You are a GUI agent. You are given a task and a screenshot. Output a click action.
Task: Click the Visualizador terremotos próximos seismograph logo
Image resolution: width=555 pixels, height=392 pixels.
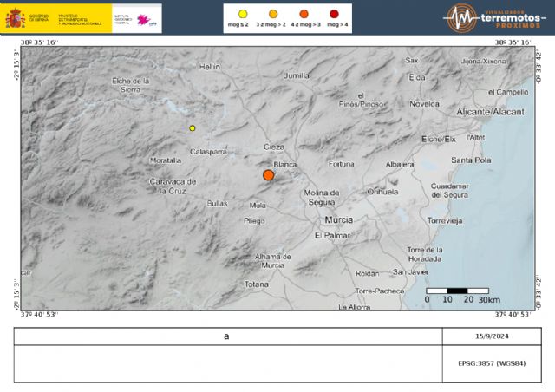point(460,17)
